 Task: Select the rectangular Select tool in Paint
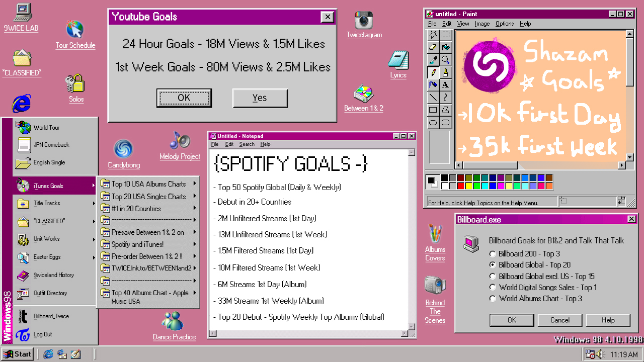(445, 35)
